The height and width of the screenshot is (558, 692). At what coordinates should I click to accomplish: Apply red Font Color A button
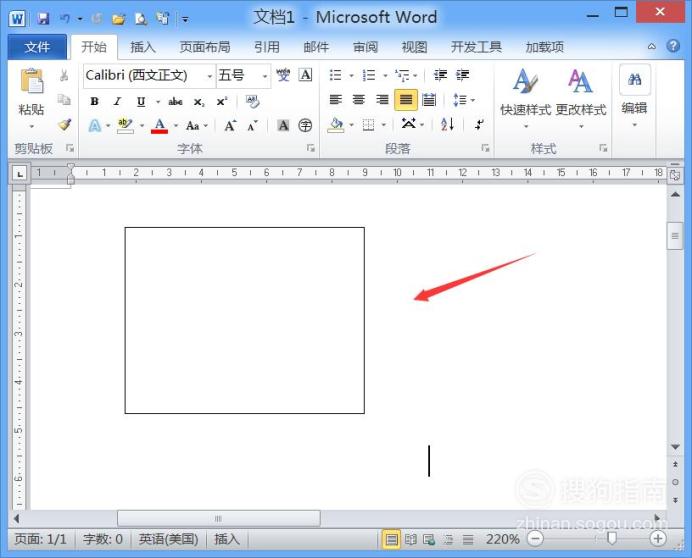click(x=159, y=126)
